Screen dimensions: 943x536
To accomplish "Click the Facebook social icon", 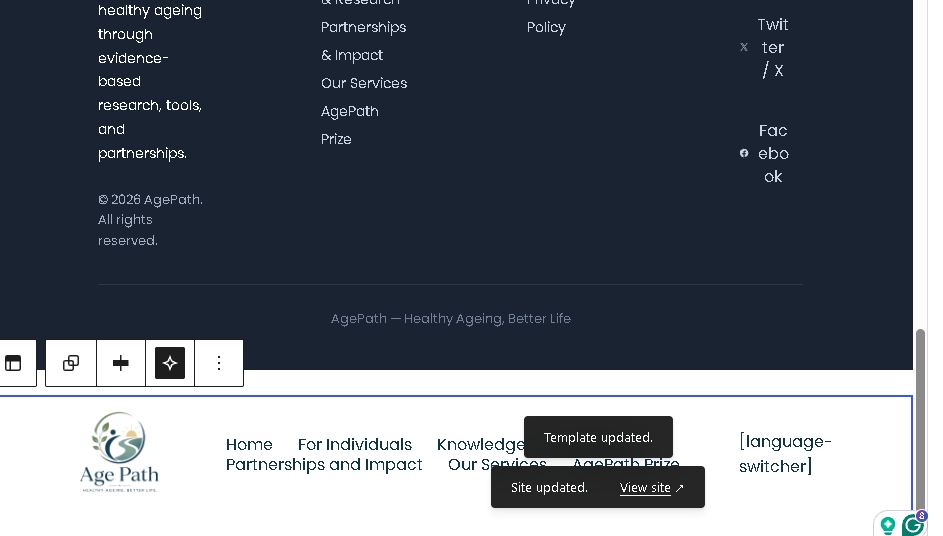I will [744, 153].
